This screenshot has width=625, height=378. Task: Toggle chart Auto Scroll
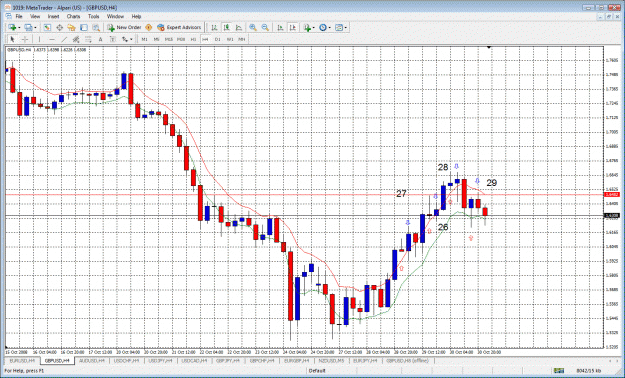pos(280,28)
